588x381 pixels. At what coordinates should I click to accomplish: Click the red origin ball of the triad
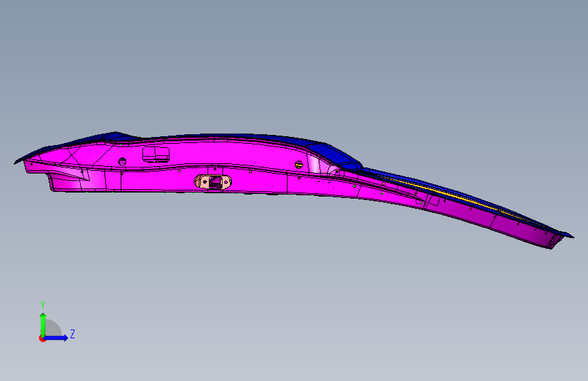tap(42, 338)
